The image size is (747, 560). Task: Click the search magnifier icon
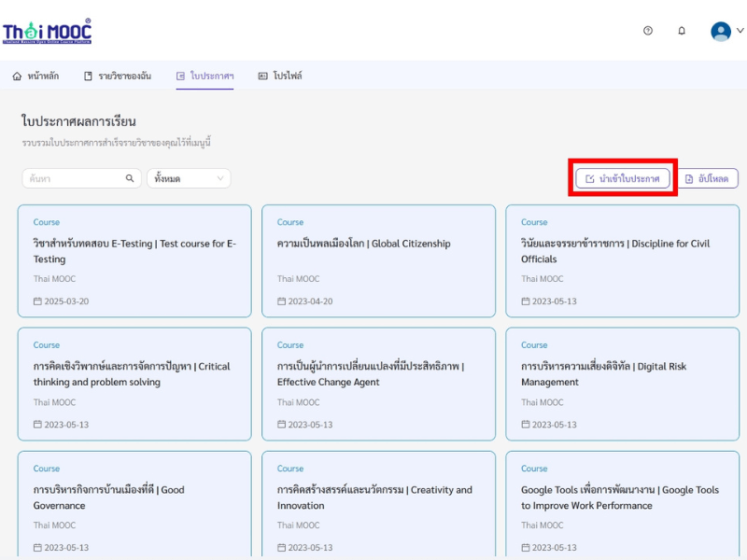pos(130,178)
